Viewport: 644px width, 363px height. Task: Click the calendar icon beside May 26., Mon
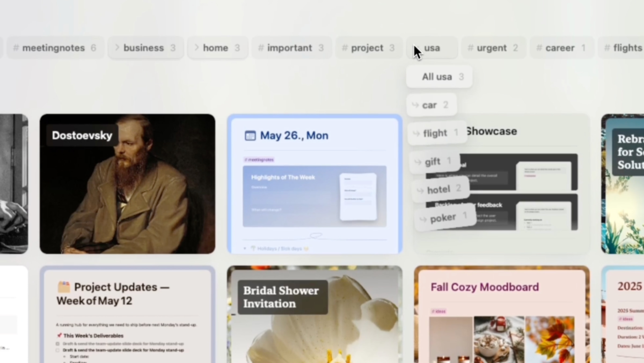(x=250, y=136)
